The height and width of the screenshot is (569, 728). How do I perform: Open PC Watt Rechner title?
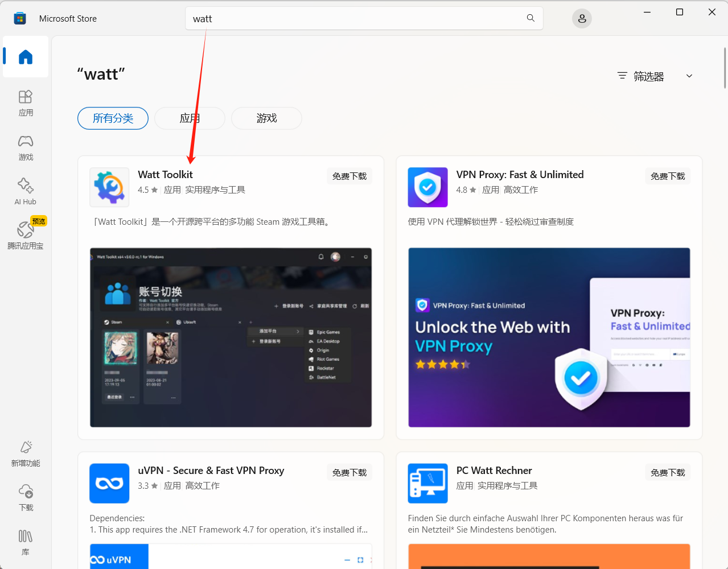[494, 471]
